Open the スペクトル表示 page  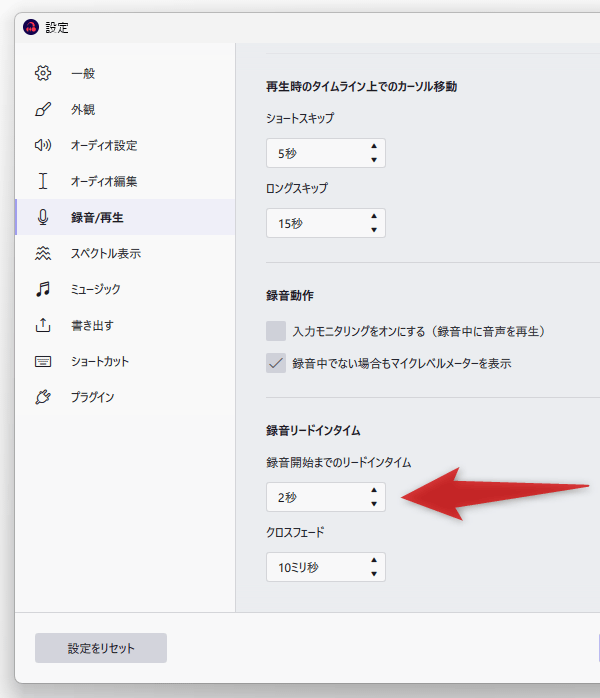click(x=125, y=253)
